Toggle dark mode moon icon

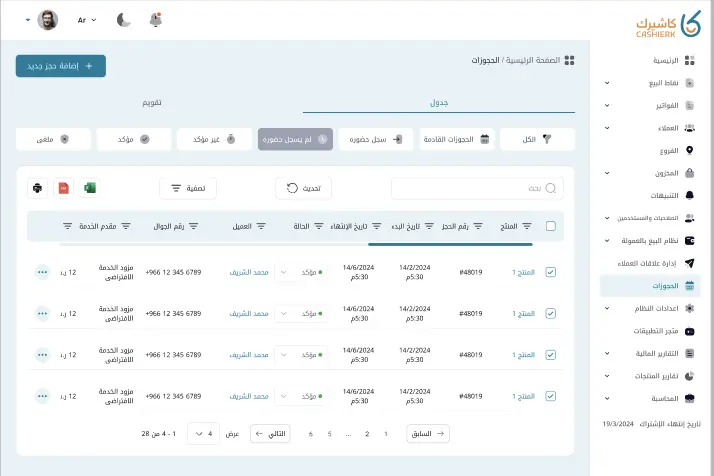[123, 20]
